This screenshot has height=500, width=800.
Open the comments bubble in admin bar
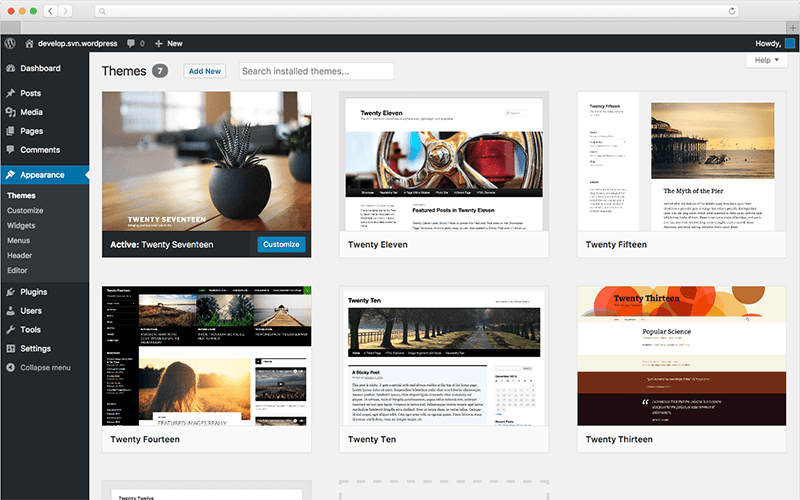tap(131, 43)
